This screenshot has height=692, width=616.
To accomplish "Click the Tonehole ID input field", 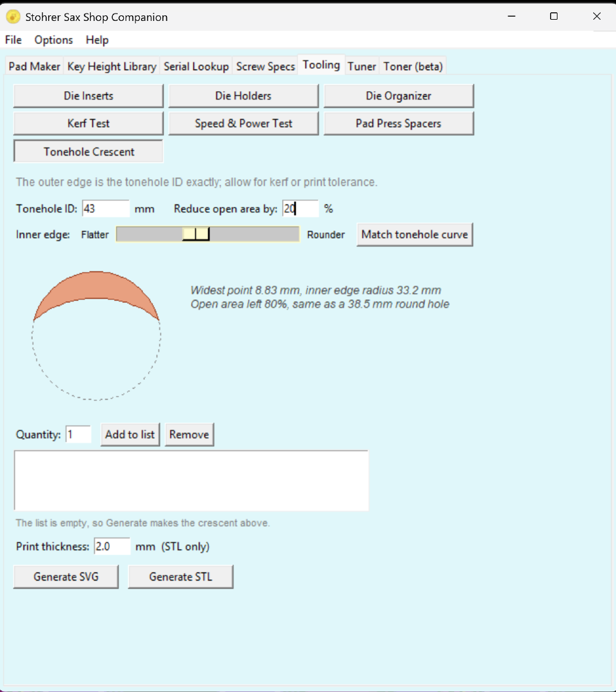I will [x=105, y=208].
